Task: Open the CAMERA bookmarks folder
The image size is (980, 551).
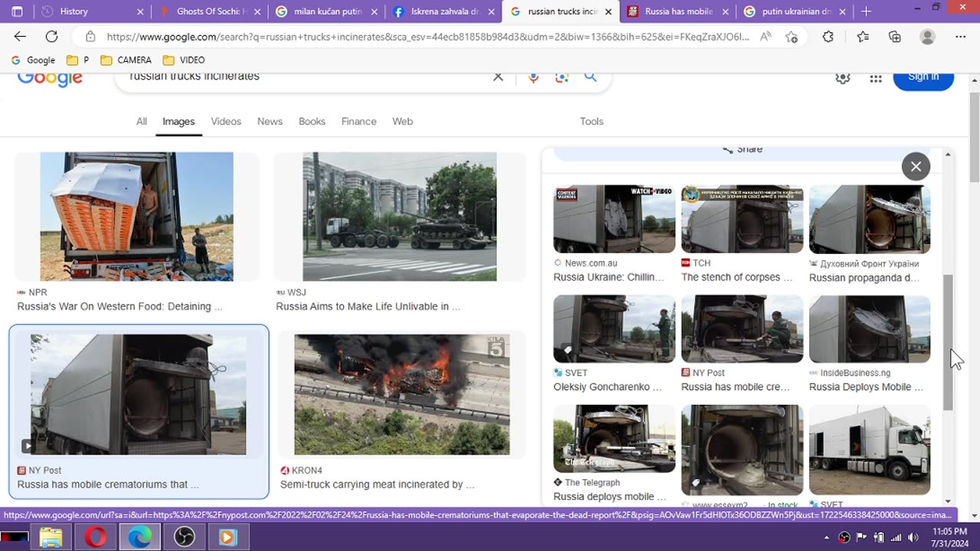Action: point(126,60)
